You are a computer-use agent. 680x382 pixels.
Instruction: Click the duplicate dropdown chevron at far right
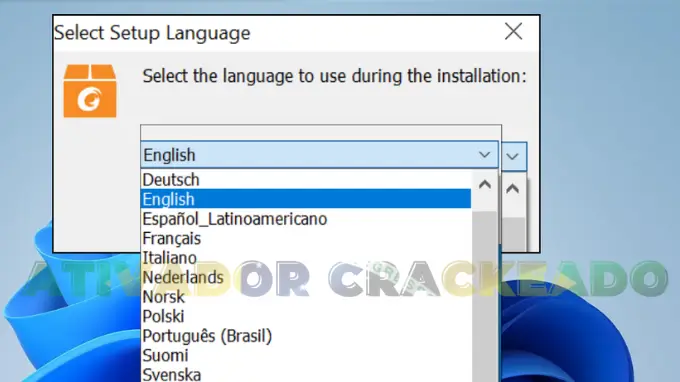pyautogui.click(x=513, y=156)
